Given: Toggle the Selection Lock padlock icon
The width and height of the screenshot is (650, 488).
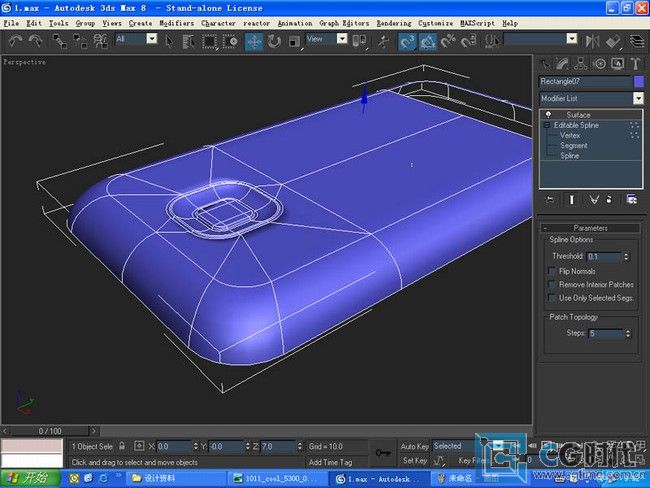Looking at the screenshot, I should pos(122,446).
